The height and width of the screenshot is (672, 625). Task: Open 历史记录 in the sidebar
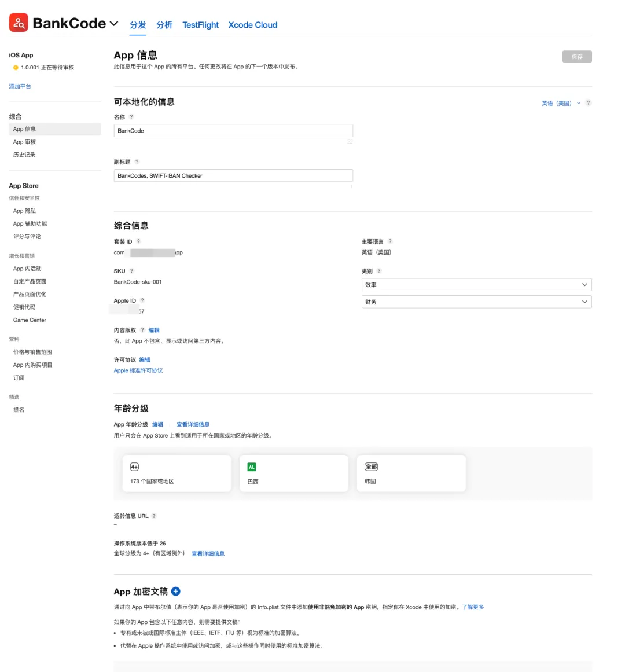(24, 155)
